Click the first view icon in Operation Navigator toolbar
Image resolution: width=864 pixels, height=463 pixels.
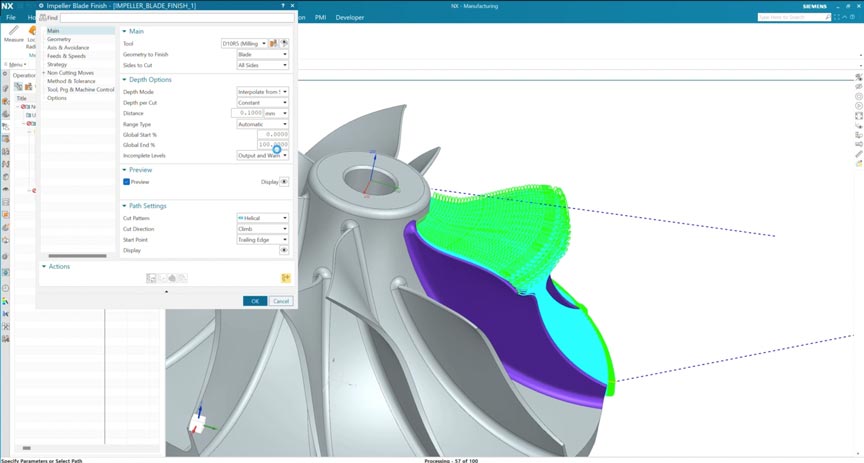tap(18, 87)
